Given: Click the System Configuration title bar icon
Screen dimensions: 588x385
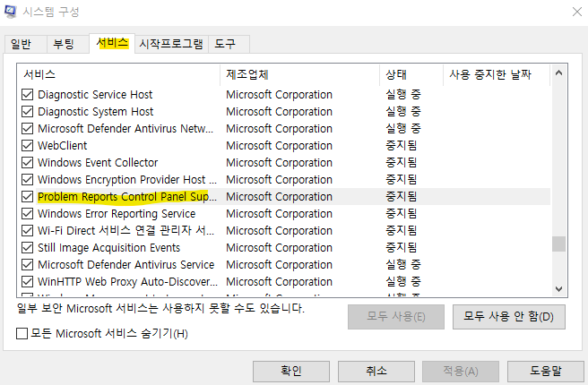Looking at the screenshot, I should (x=10, y=12).
